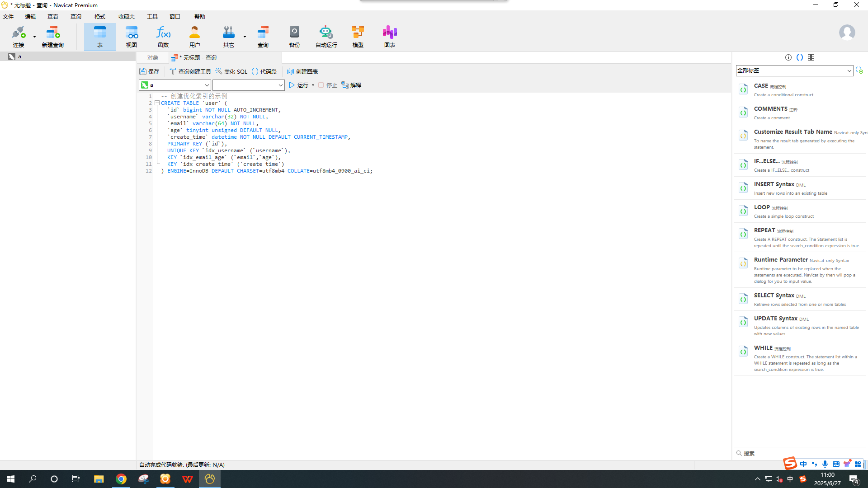Open Automation (自动运行) icon
The height and width of the screenshot is (488, 868).
click(326, 37)
